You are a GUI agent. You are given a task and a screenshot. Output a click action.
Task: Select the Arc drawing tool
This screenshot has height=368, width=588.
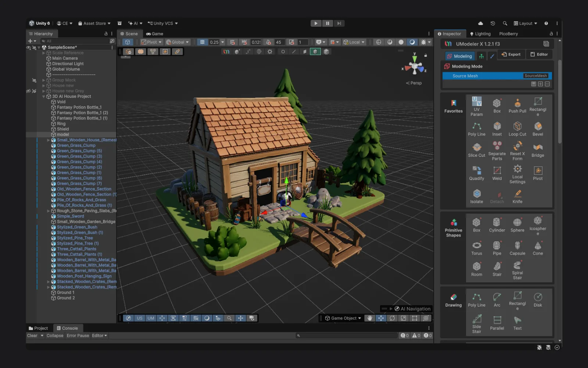click(497, 300)
